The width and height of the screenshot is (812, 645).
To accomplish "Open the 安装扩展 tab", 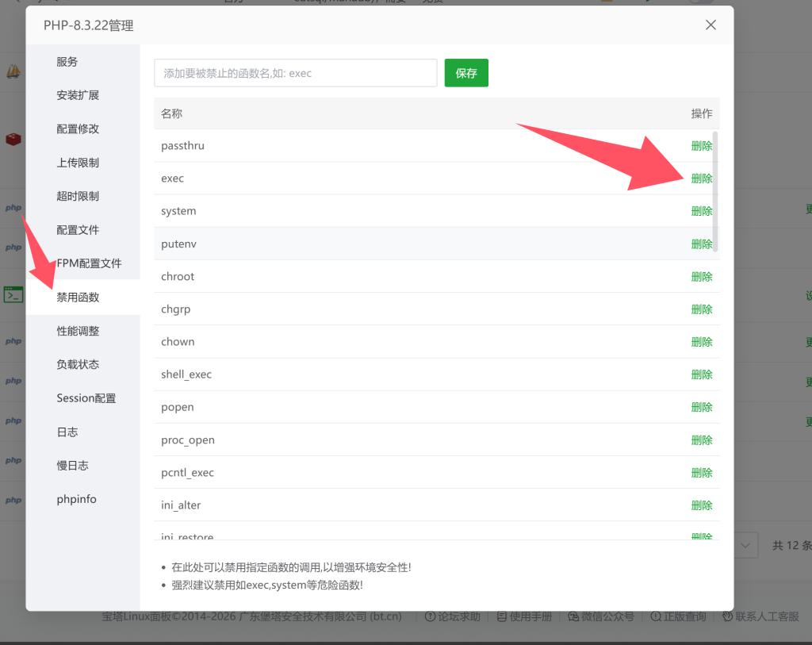I will (x=78, y=95).
